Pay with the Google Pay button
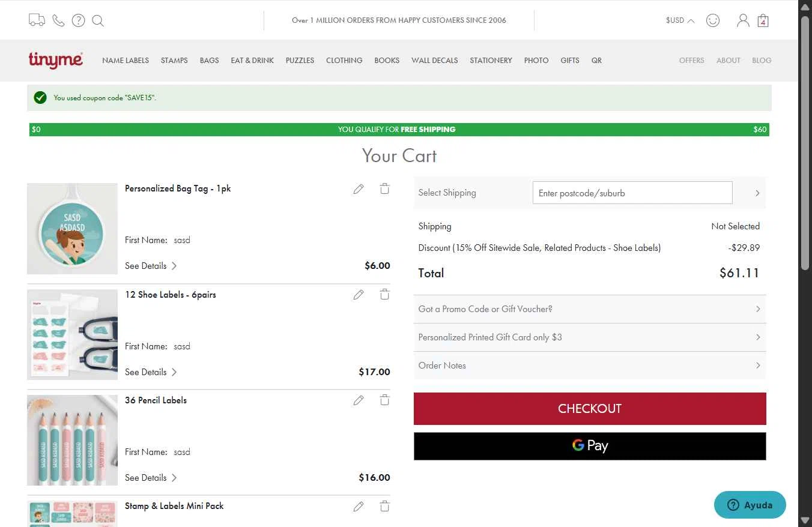 click(x=590, y=446)
